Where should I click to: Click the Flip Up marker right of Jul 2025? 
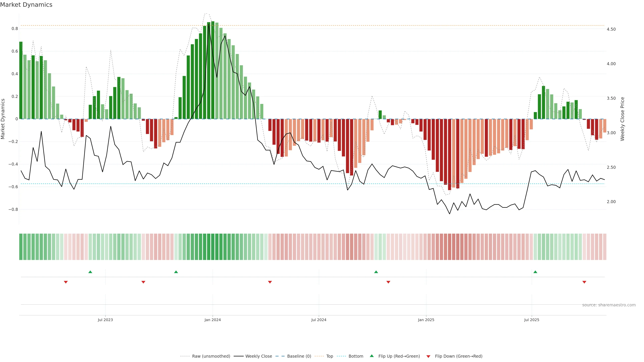(x=535, y=272)
